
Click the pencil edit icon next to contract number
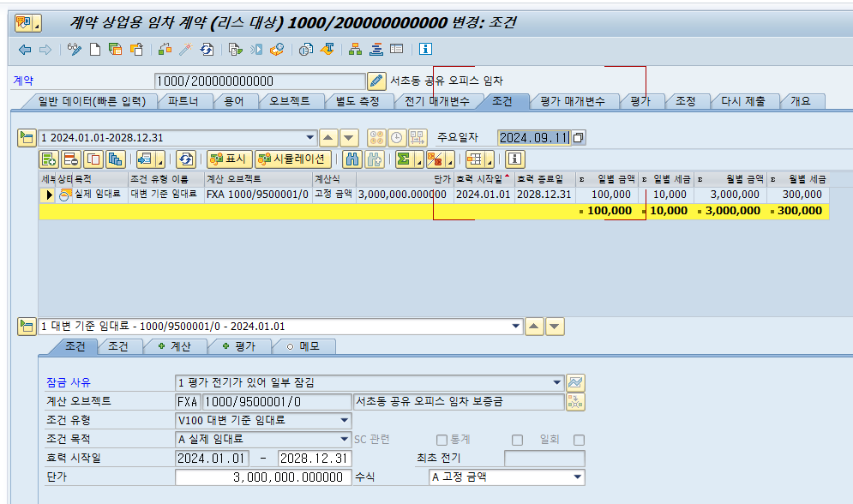[x=375, y=81]
